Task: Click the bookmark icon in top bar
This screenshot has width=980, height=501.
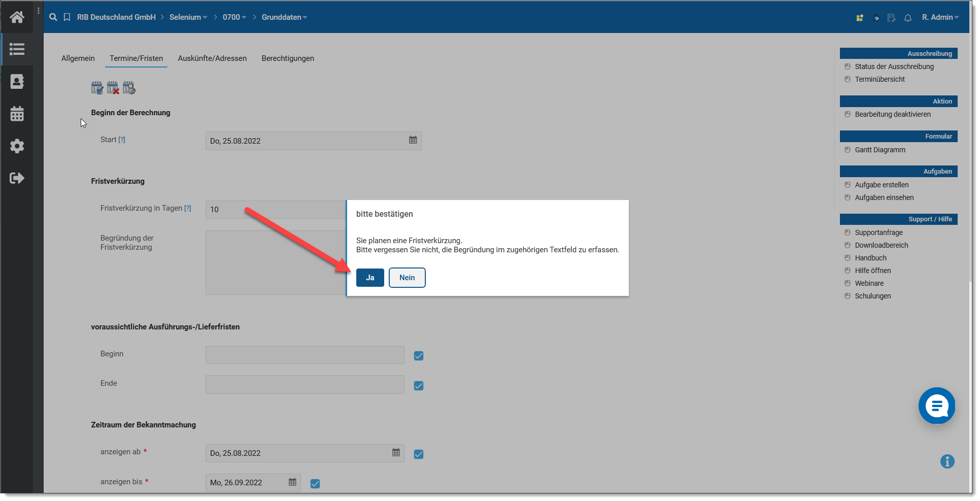Action: point(67,17)
